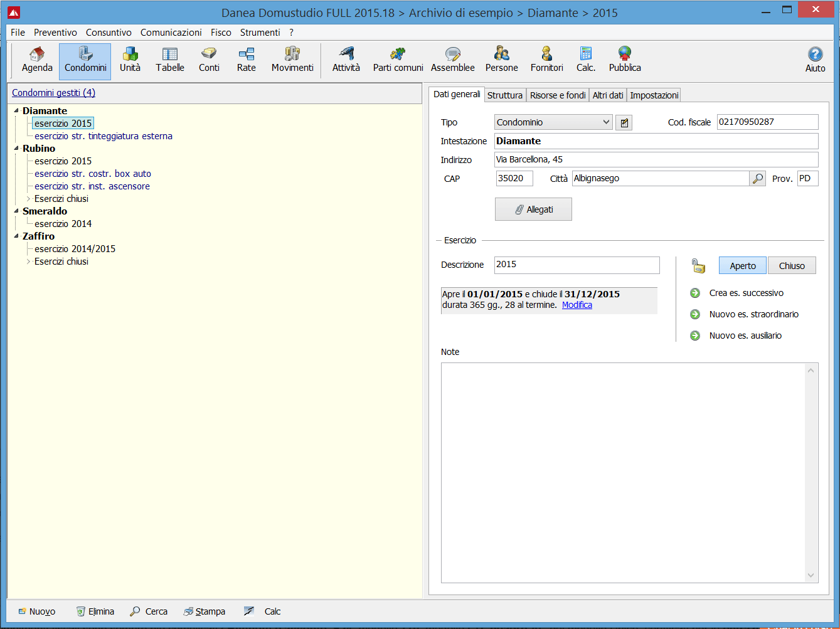Screen dimensions: 840x629
Task: Collapse the Diamante tree node
Action: pos(16,110)
